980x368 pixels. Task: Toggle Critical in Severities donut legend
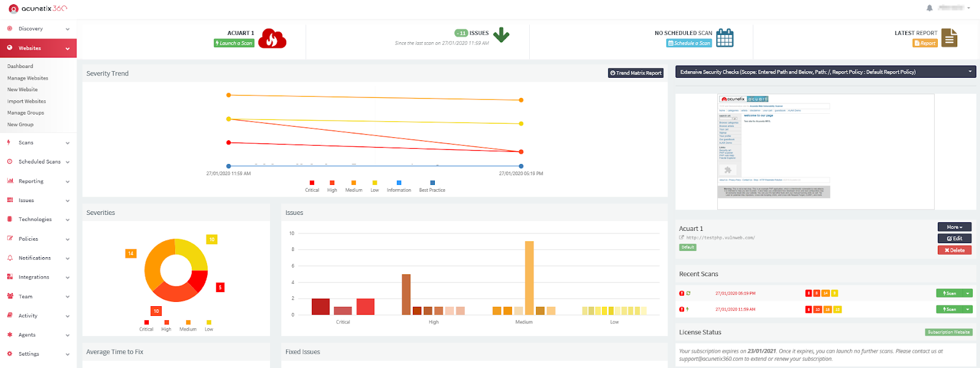[146, 326]
